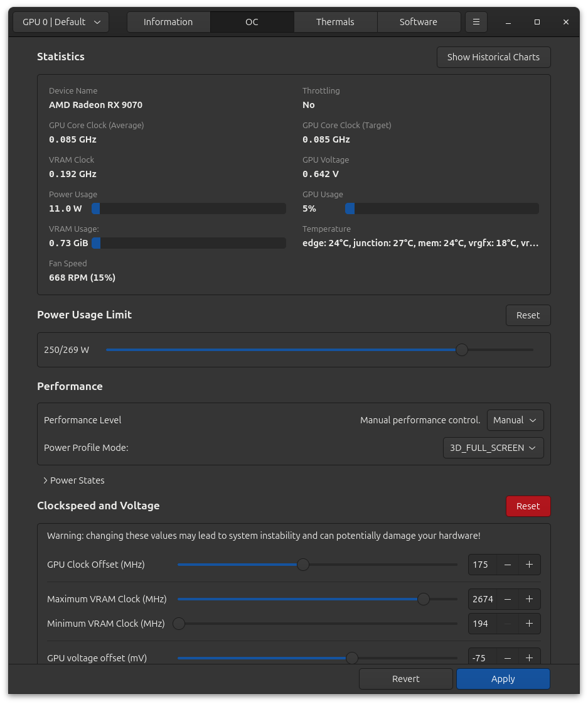
Task: Increase GPU voltage offset with plus button
Action: point(529,658)
